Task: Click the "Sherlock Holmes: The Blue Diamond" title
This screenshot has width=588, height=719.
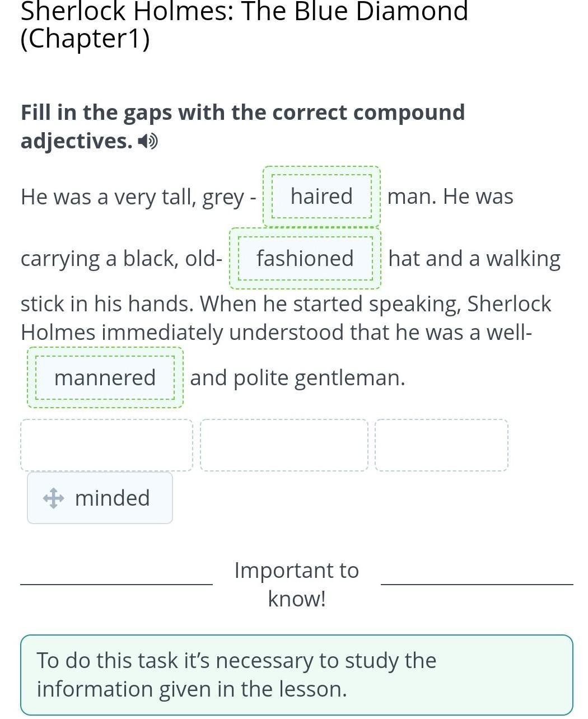Action: (x=244, y=11)
